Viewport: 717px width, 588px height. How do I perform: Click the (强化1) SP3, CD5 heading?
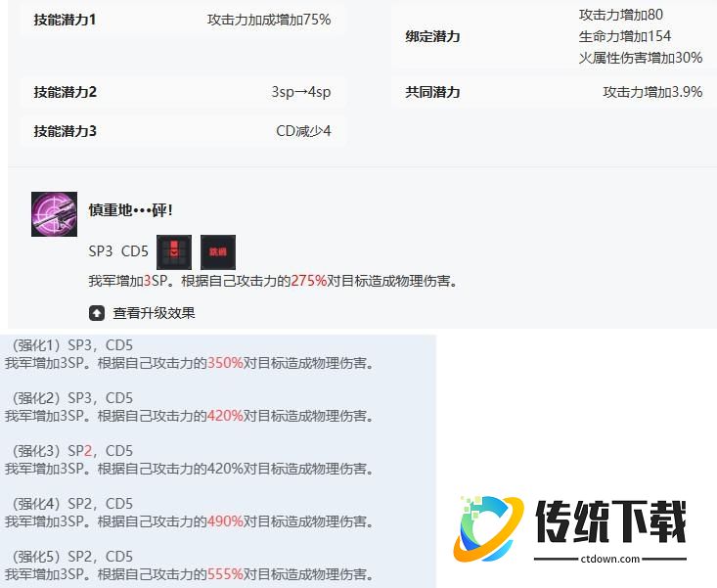click(x=72, y=345)
